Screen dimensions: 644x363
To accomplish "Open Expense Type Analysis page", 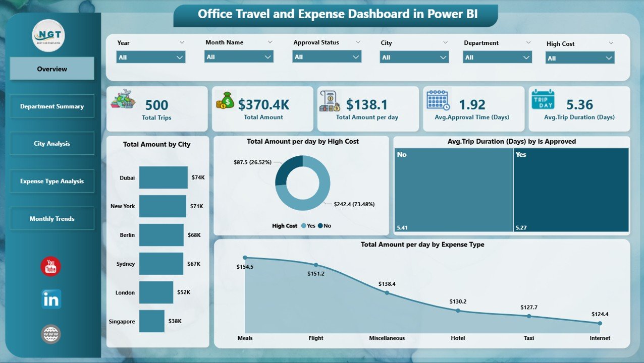I will tap(52, 181).
